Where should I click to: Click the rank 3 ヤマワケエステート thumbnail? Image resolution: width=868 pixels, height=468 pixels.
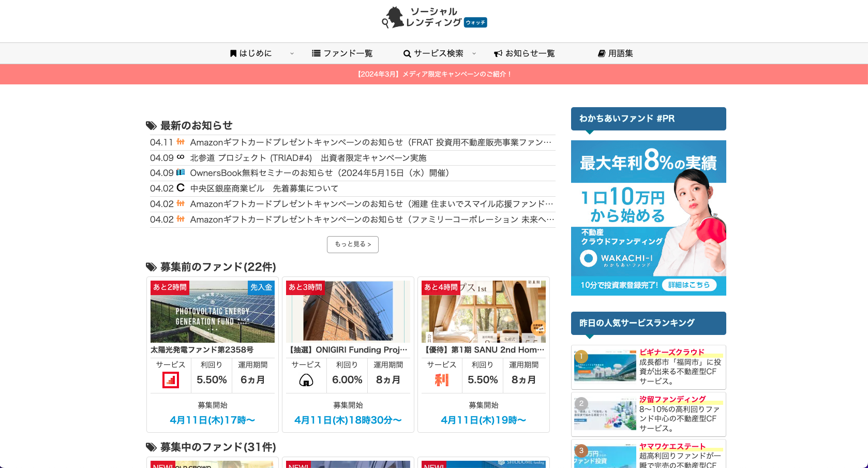coord(605,457)
